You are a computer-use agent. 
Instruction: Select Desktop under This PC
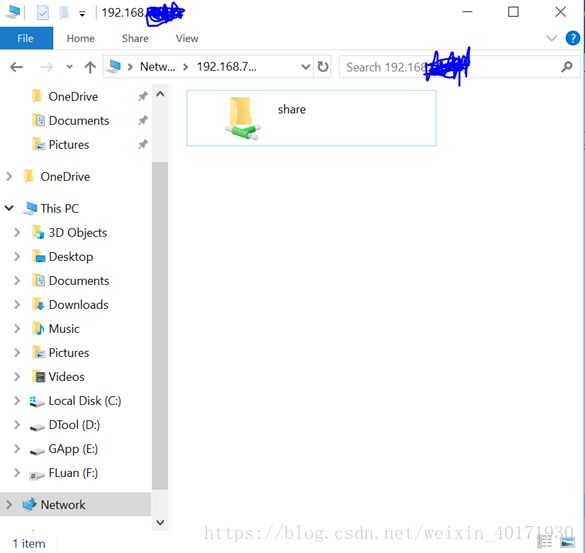[x=71, y=257]
